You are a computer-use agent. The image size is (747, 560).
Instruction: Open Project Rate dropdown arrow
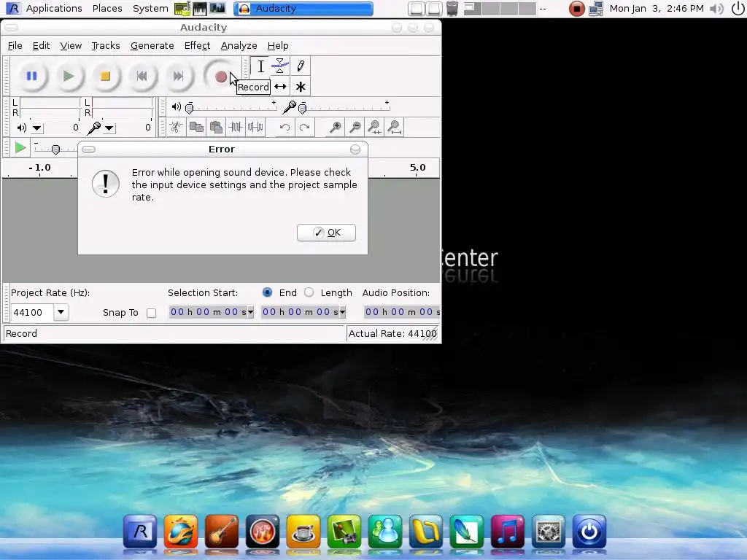coord(61,312)
